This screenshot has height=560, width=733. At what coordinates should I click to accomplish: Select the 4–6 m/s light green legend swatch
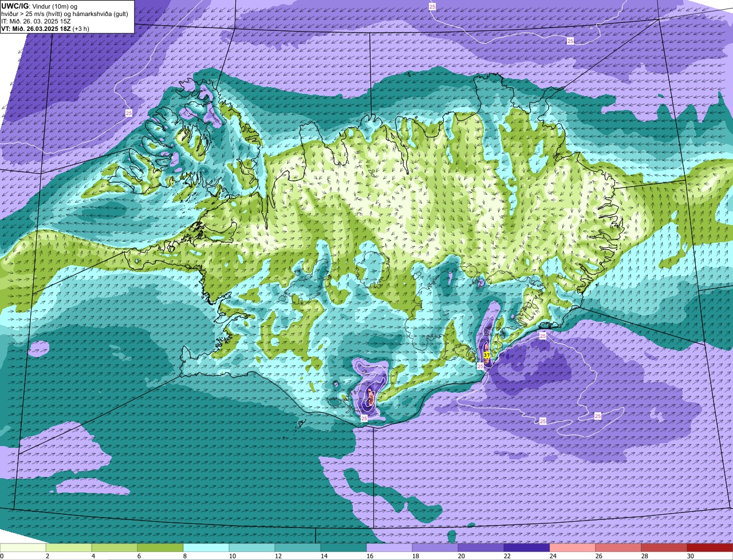coord(115,547)
